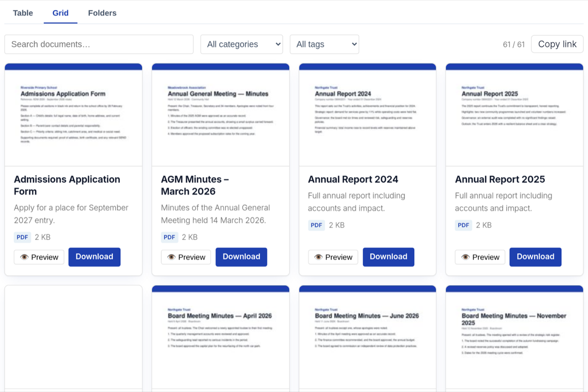
Task: Click the AGM Minutes – March 2026 title
Action: 195,185
